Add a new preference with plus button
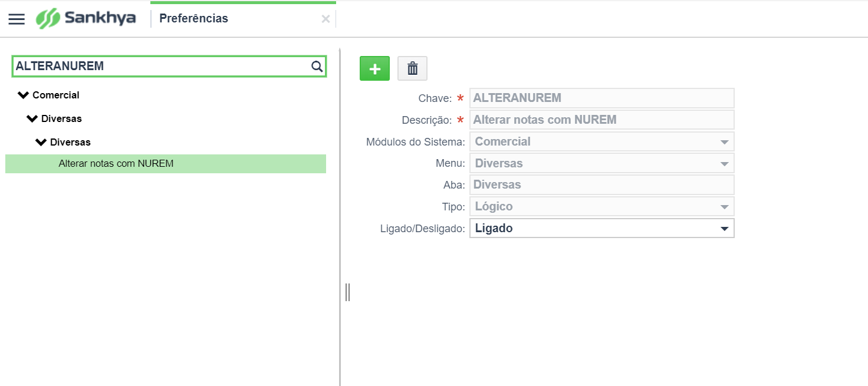This screenshot has height=386, width=868. (374, 69)
